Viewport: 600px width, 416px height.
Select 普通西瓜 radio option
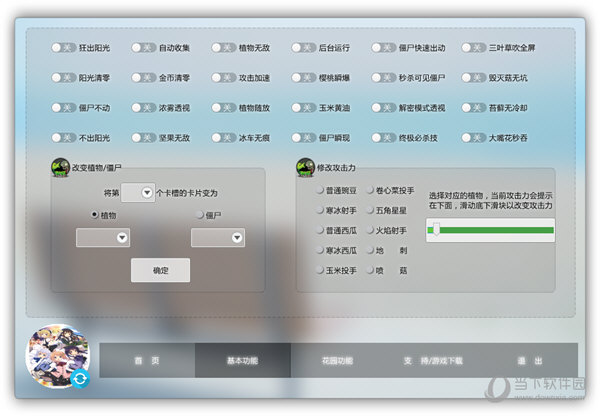pos(319,230)
